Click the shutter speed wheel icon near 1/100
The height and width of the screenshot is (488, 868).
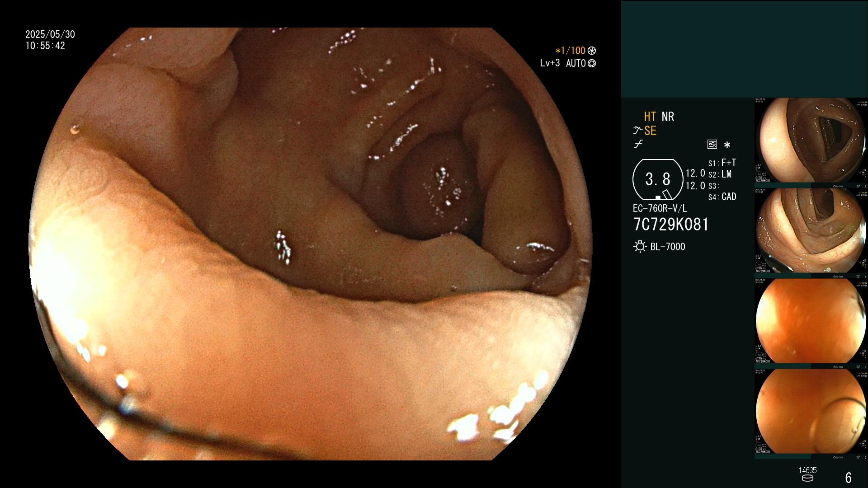coord(591,51)
